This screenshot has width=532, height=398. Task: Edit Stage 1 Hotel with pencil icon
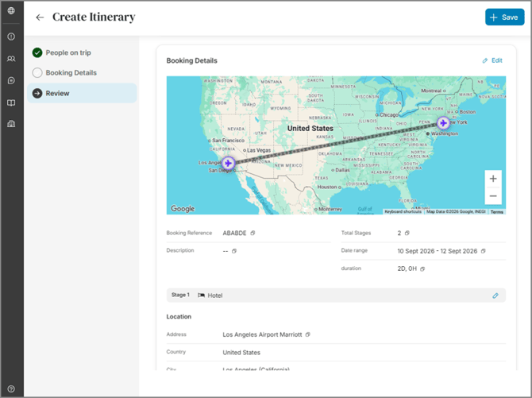point(495,296)
